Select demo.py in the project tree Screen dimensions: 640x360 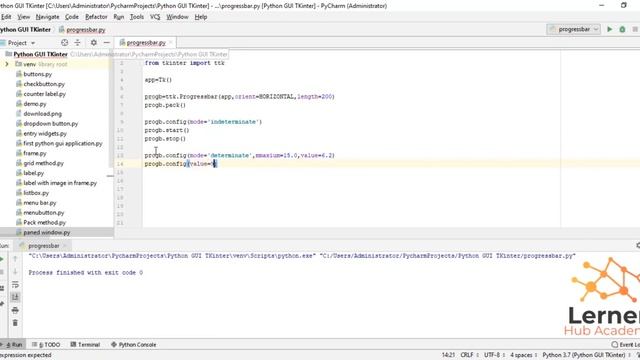click(x=35, y=104)
